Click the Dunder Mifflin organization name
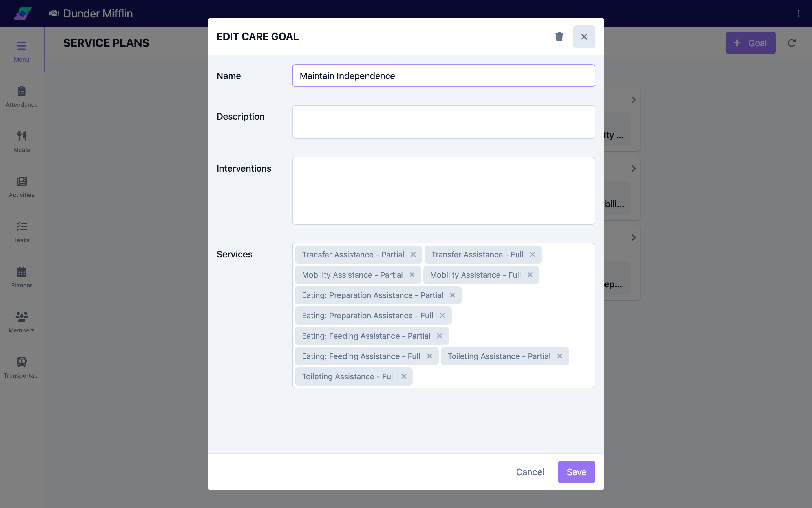Viewport: 812px width, 508px height. click(98, 14)
